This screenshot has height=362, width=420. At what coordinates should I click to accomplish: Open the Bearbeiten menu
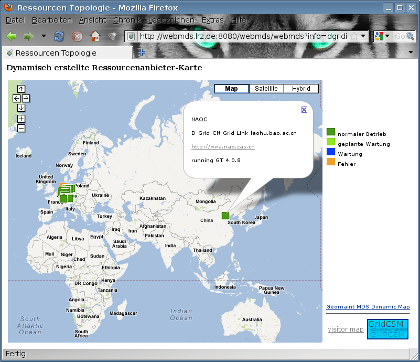pyautogui.click(x=52, y=20)
